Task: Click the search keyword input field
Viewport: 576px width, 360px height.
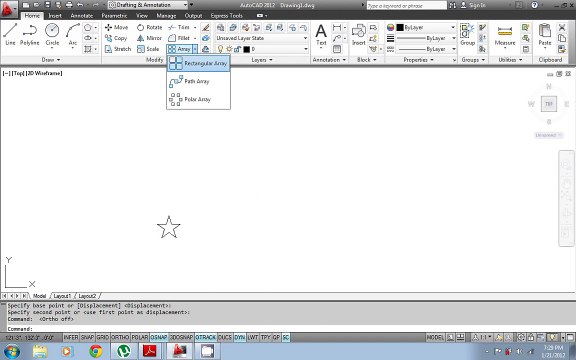Action: click(x=407, y=6)
